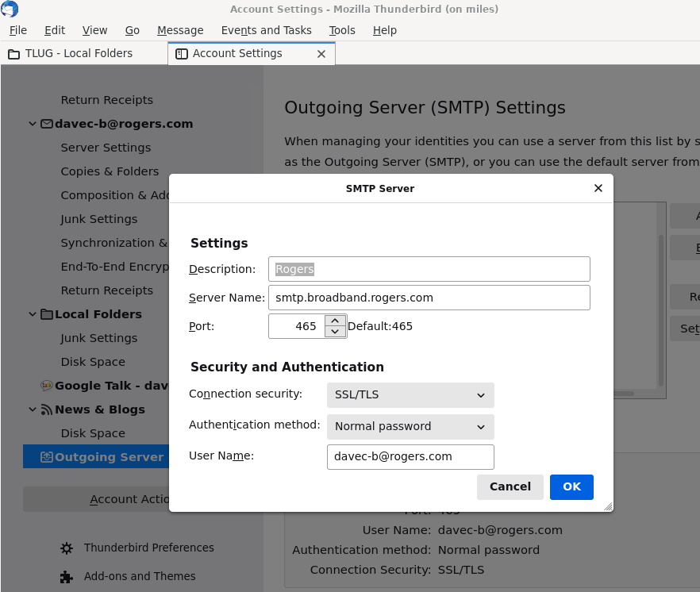Click the Add-ons and Themes puzzle icon
The image size is (700, 592).
click(67, 576)
